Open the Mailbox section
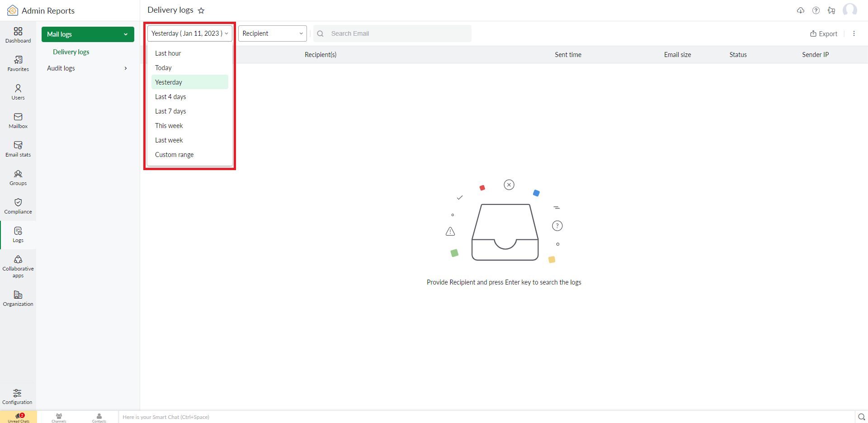 [x=18, y=120]
